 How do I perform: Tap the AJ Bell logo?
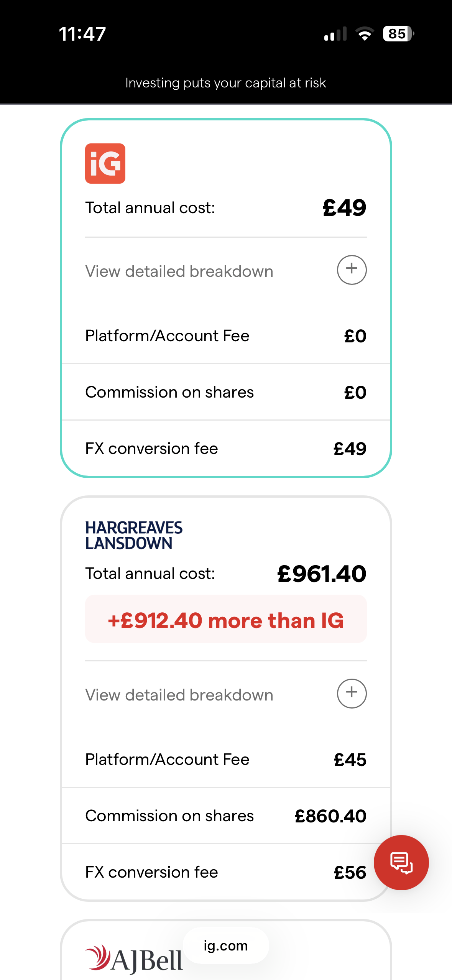click(x=134, y=959)
